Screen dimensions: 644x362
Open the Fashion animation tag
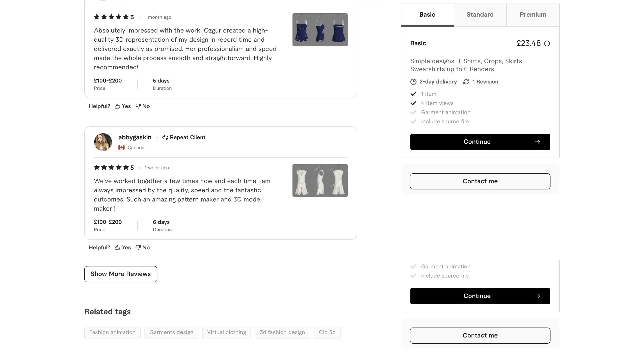pos(112,333)
